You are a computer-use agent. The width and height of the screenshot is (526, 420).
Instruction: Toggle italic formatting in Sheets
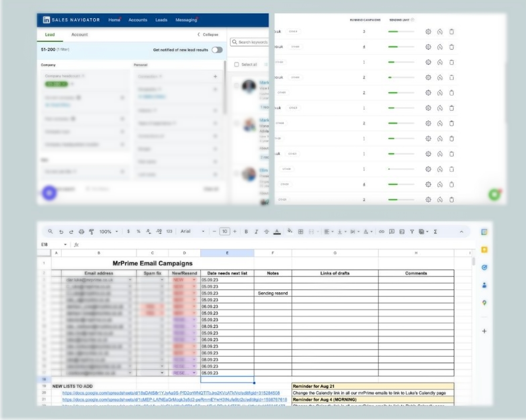(256, 232)
